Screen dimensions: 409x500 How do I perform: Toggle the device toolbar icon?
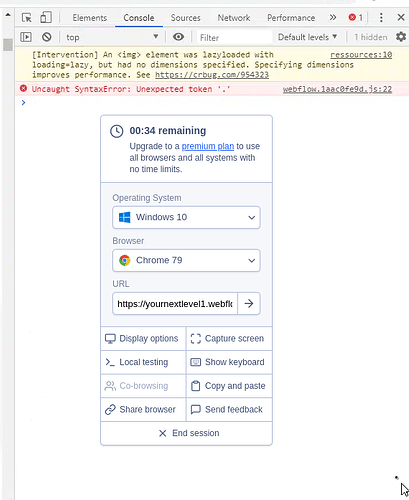tap(46, 18)
